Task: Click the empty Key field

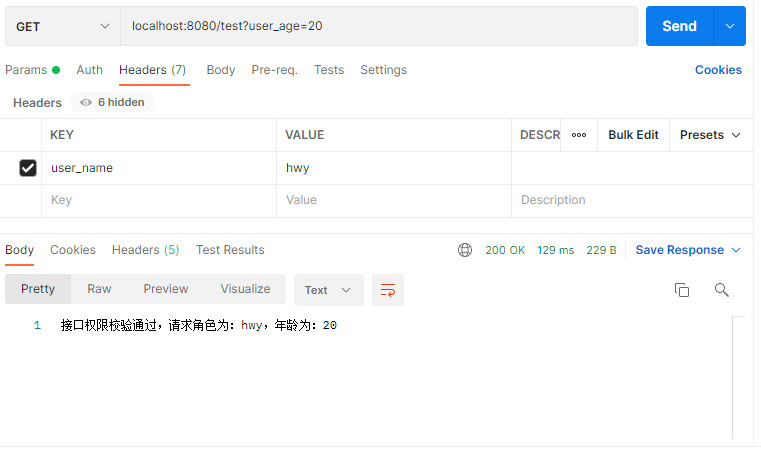Action: (x=159, y=200)
